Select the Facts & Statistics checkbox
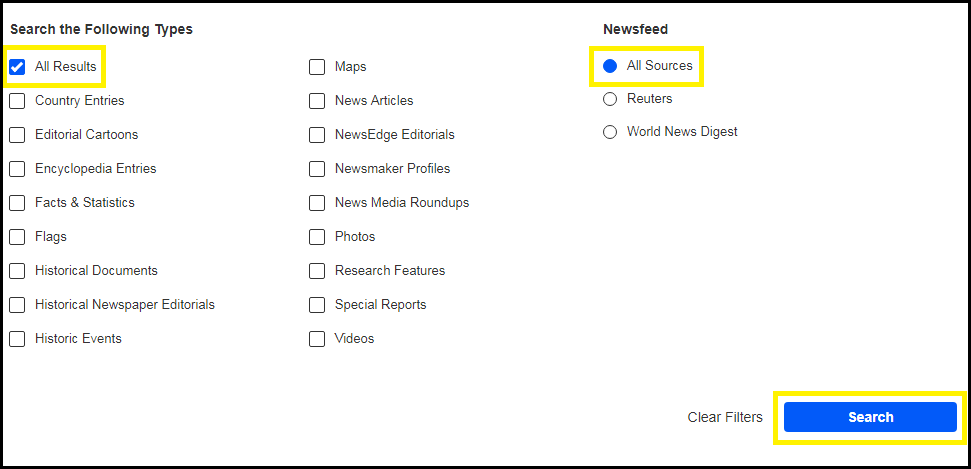 click(17, 203)
